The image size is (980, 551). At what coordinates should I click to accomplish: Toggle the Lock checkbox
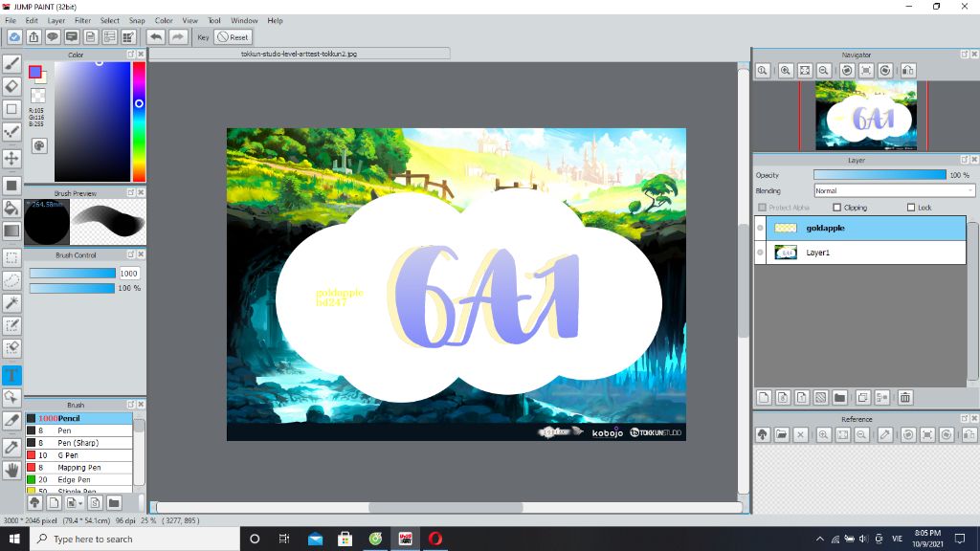[x=911, y=208]
